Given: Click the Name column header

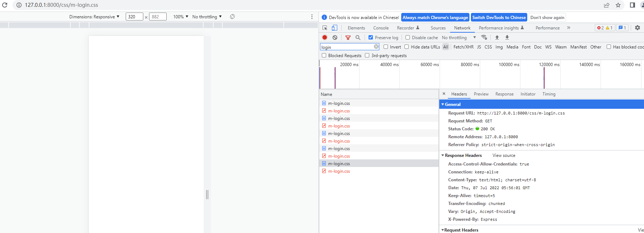Looking at the screenshot, I should (379, 94).
